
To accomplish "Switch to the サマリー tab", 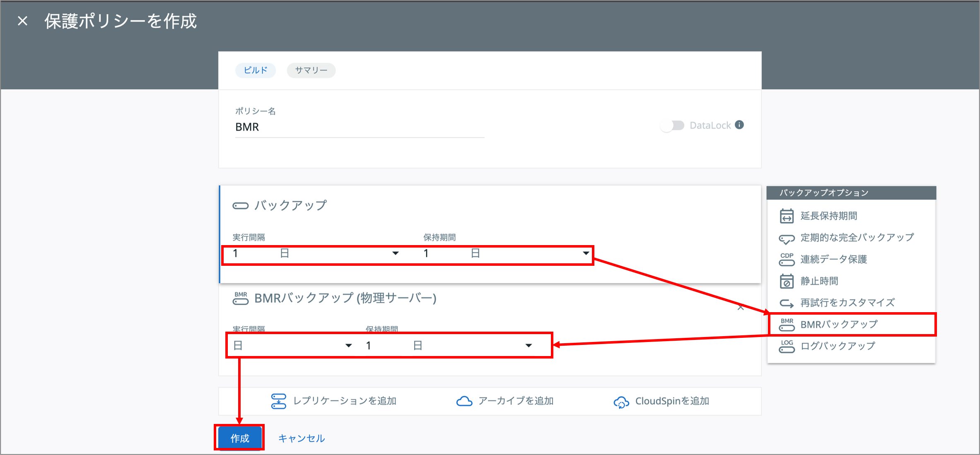I will click(311, 70).
